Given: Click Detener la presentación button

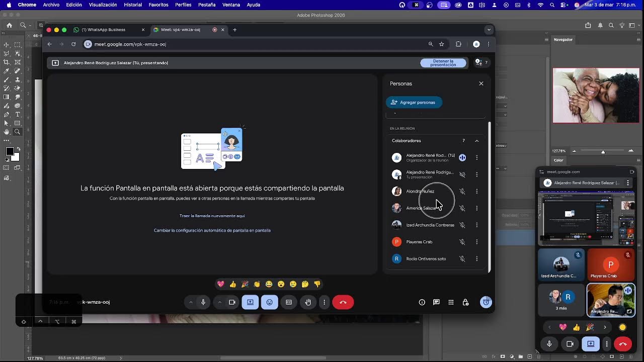Looking at the screenshot, I should pyautogui.click(x=443, y=63).
